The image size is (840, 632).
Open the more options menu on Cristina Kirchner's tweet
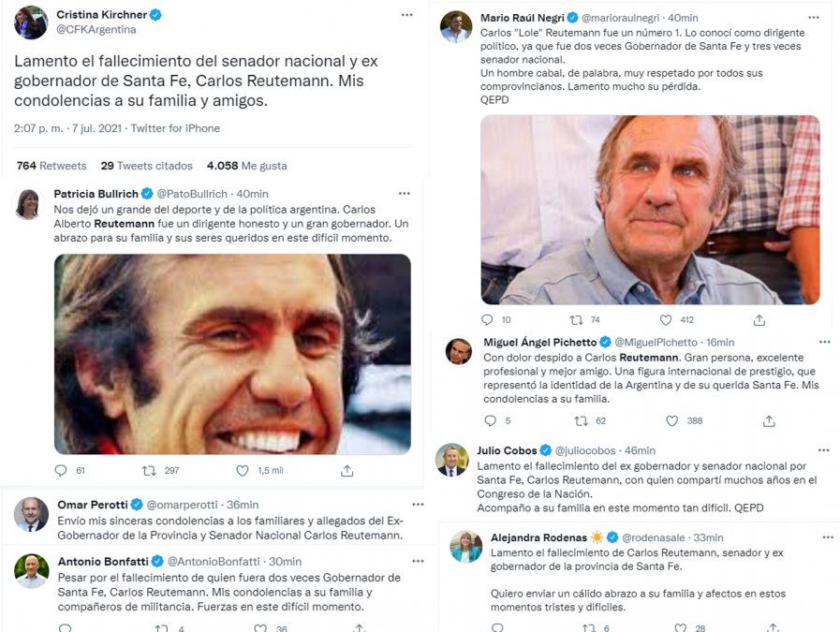405,13
